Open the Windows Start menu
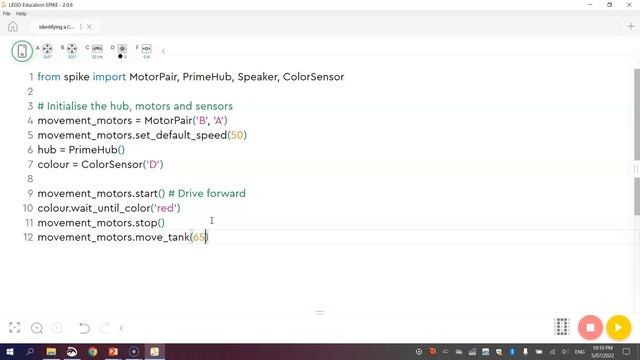The width and height of the screenshot is (640, 360). click(x=9, y=351)
